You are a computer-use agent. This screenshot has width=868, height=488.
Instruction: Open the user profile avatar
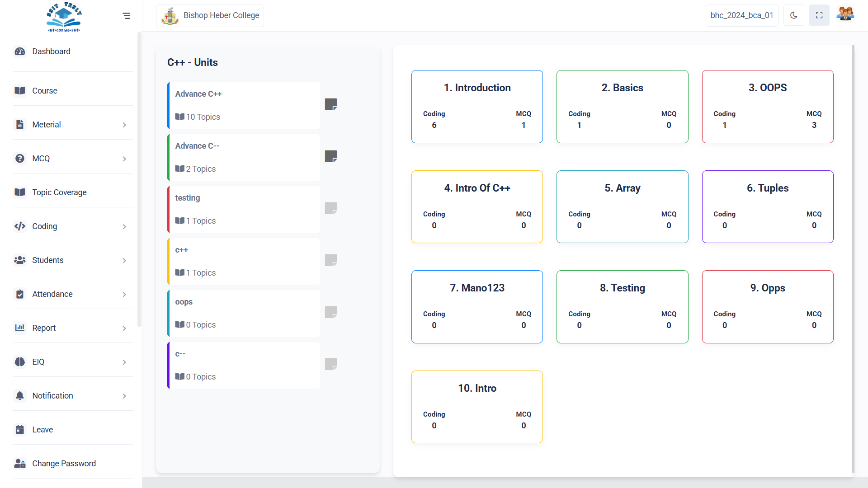pos(845,14)
